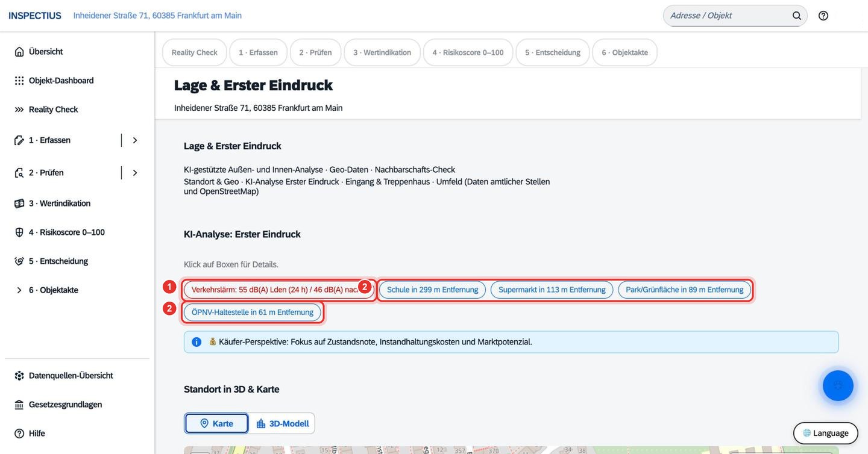Click the INSPECTIUS logo link
Image resolution: width=868 pixels, height=454 pixels.
[x=35, y=16]
